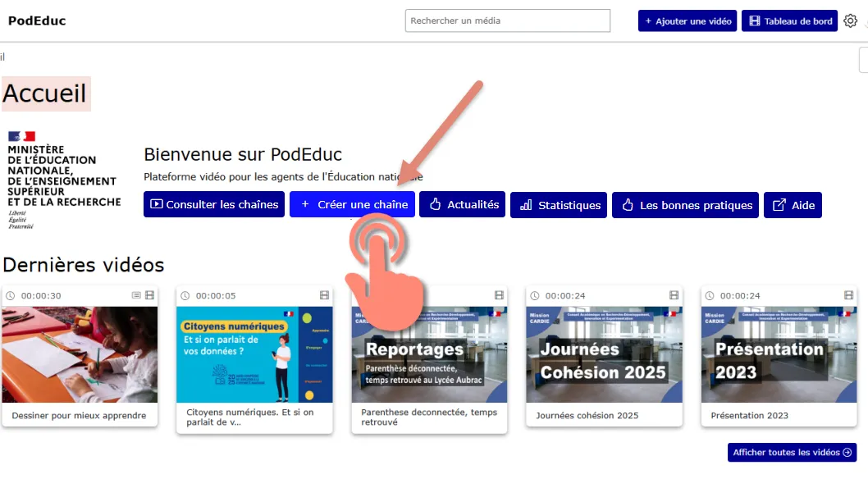Click Afficher toutes les vidéos
The image size is (868, 488).
coord(793,452)
